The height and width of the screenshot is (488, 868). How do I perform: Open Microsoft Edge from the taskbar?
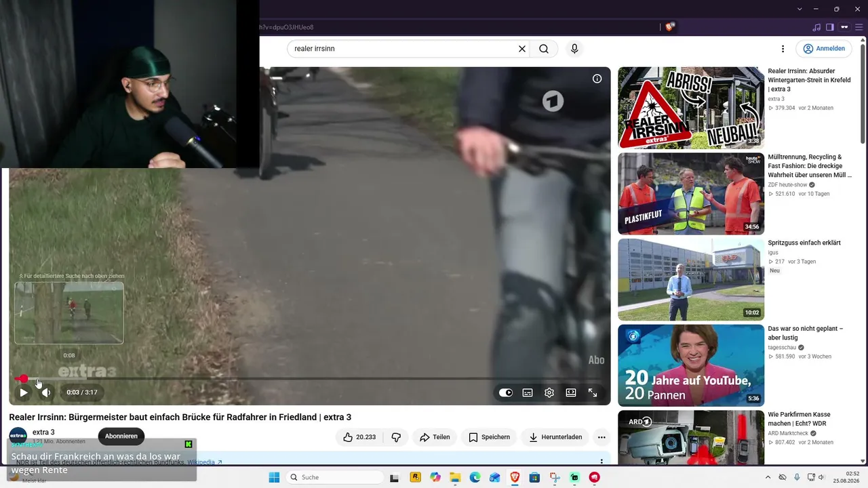(475, 477)
